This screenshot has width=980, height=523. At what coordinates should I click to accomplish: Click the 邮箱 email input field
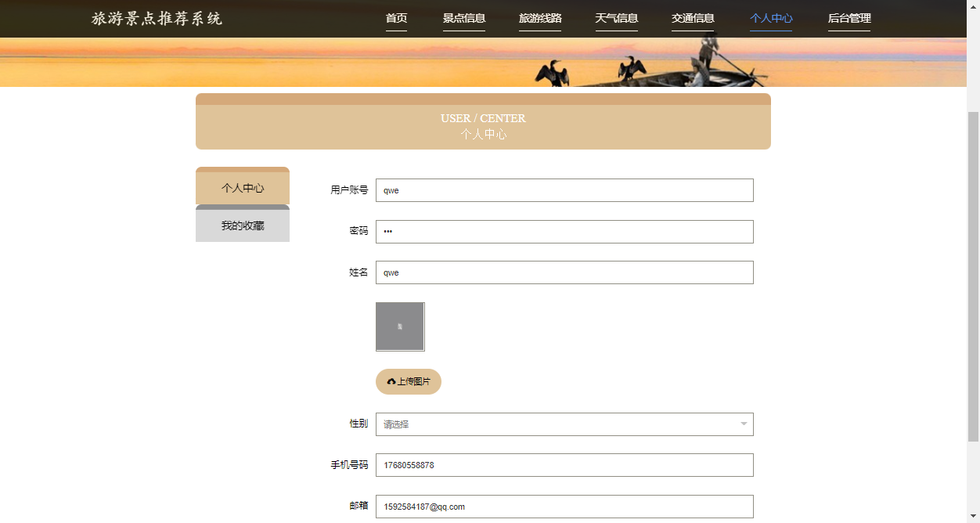(x=564, y=506)
